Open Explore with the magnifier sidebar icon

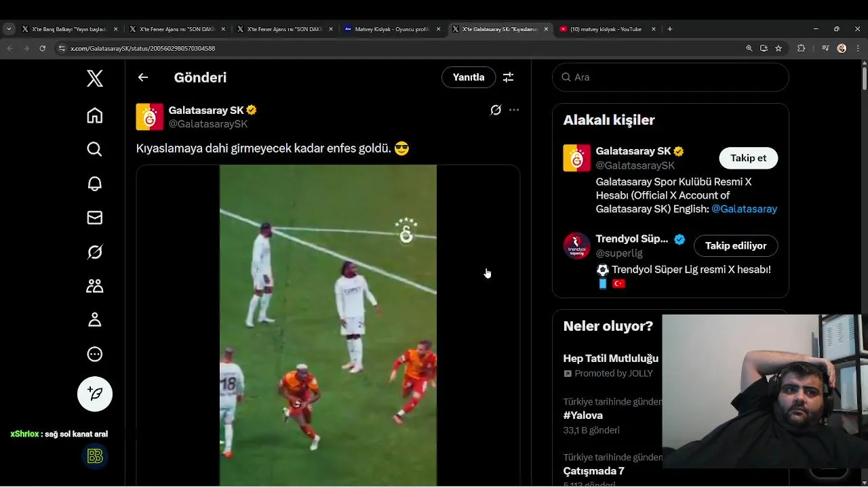point(95,149)
